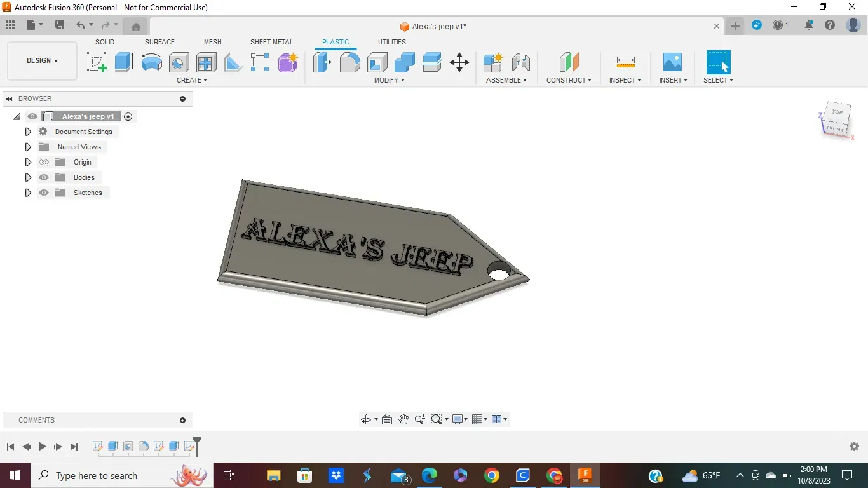The height and width of the screenshot is (488, 868).
Task: Click the Insert image icon
Action: pos(672,62)
